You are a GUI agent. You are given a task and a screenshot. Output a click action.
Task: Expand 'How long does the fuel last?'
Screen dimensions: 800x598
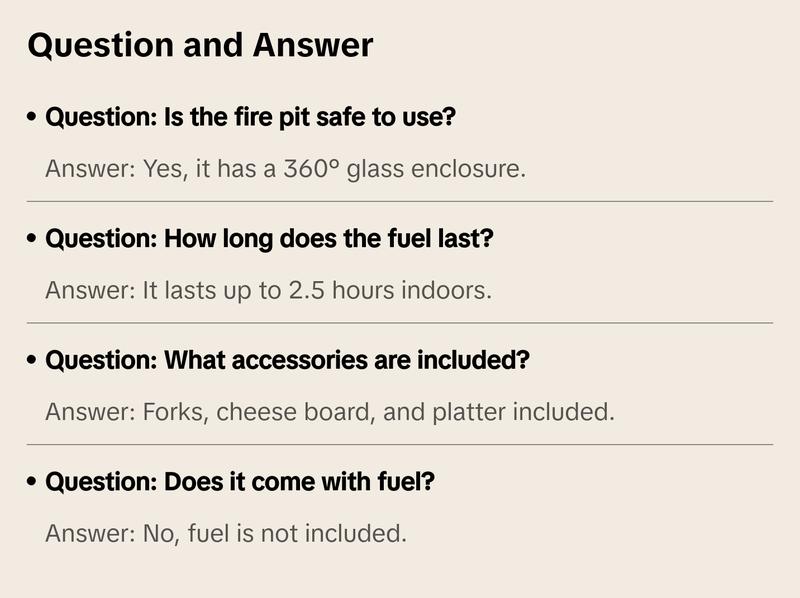coord(270,239)
